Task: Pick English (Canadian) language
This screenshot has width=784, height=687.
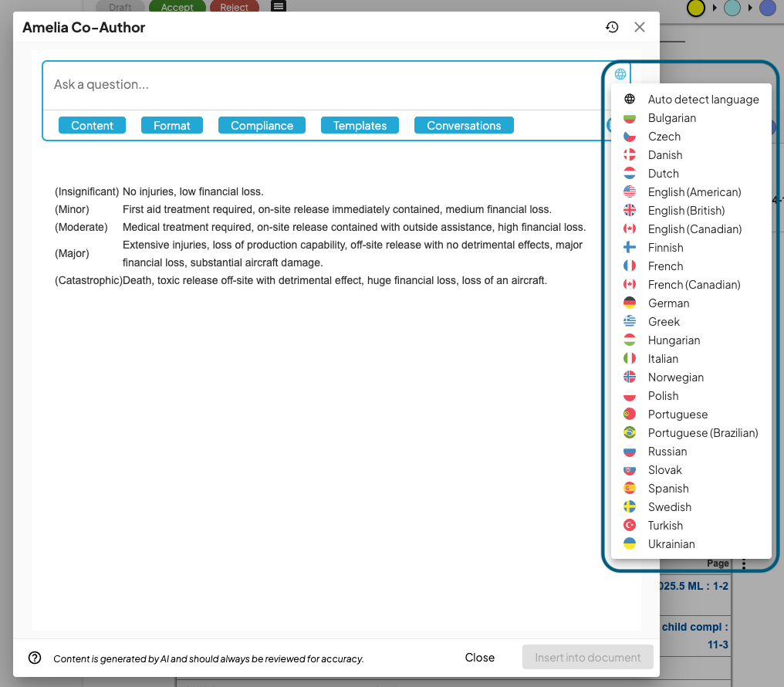Action: pyautogui.click(x=691, y=229)
